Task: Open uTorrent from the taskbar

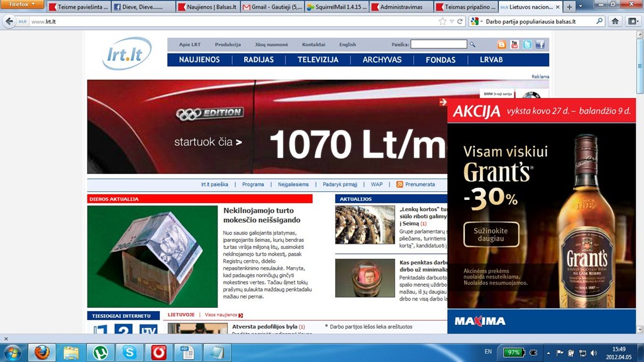Action: point(100,353)
